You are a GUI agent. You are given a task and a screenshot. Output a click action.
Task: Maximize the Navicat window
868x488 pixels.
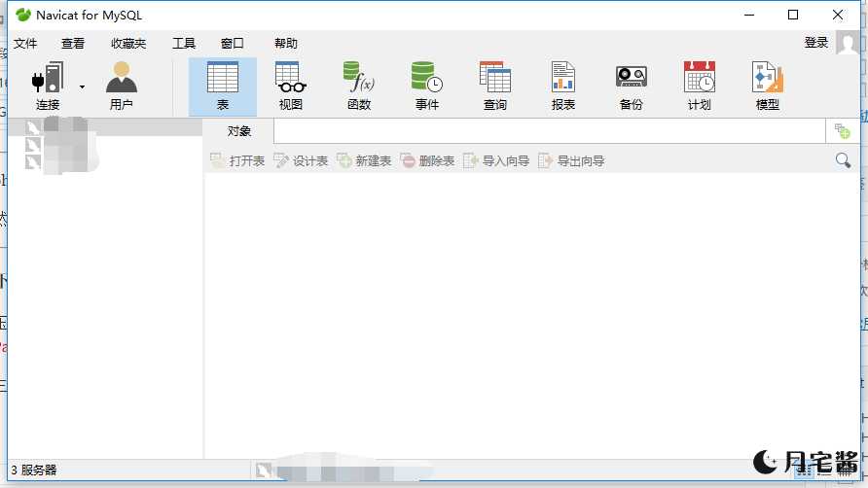click(x=793, y=15)
